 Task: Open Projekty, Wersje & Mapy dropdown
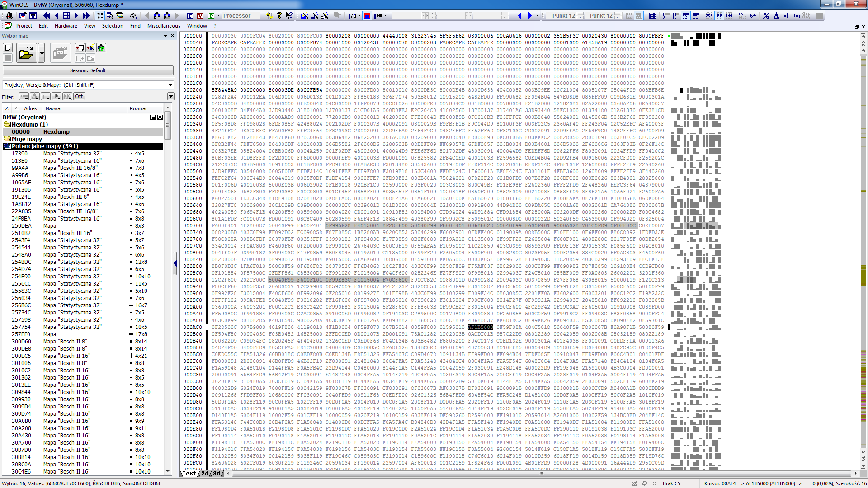pyautogui.click(x=170, y=85)
